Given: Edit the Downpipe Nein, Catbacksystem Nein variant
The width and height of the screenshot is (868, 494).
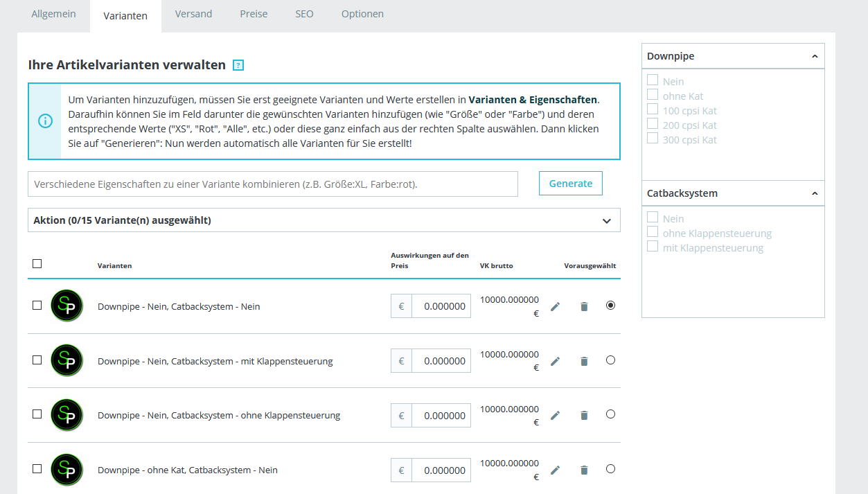Looking at the screenshot, I should tap(555, 306).
